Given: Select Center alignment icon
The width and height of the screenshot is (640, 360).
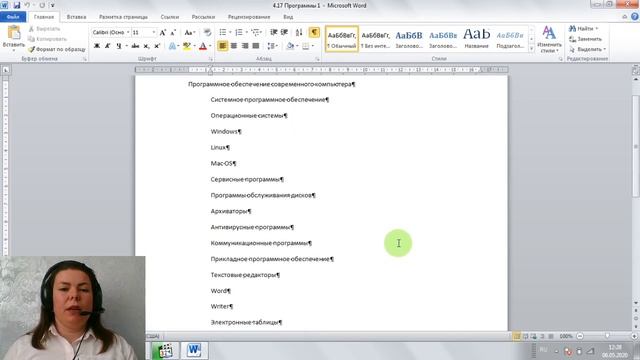Looking at the screenshot, I should coord(233,46).
